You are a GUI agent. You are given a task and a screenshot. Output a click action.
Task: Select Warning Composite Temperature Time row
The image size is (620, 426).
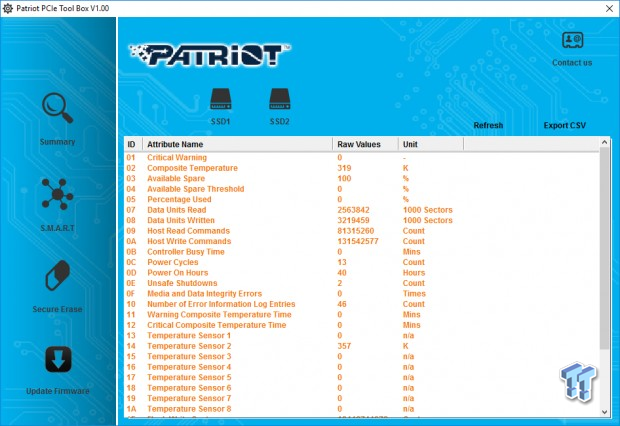[x=362, y=314]
